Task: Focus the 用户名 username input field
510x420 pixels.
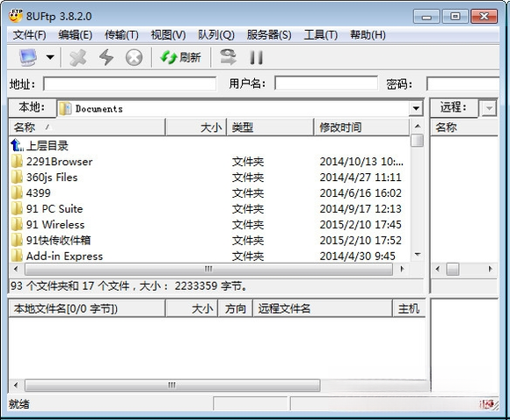Action: tap(326, 83)
